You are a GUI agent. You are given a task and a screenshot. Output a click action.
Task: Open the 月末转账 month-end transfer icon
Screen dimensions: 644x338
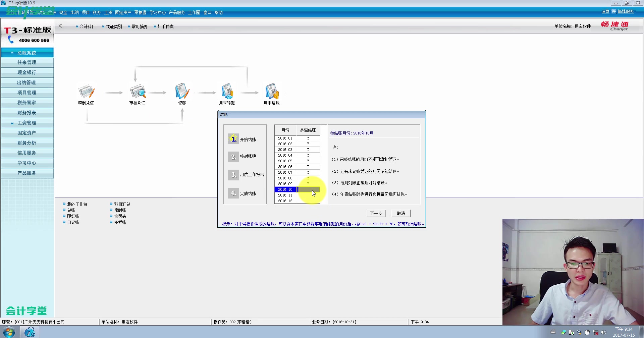click(x=227, y=91)
